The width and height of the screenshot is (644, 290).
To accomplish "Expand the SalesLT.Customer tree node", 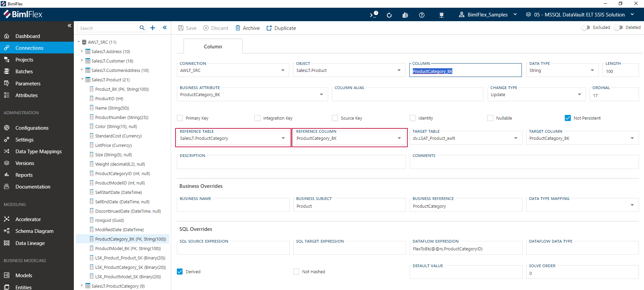I will point(82,61).
